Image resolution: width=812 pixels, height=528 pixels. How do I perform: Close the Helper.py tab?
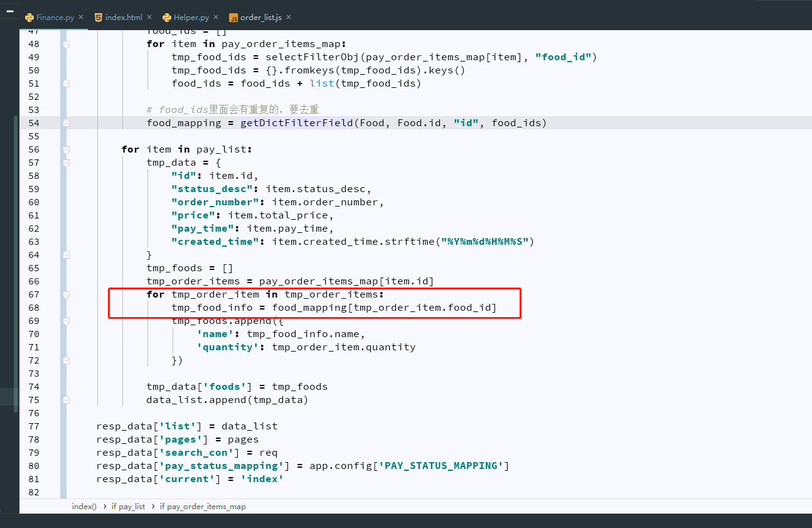(216, 18)
